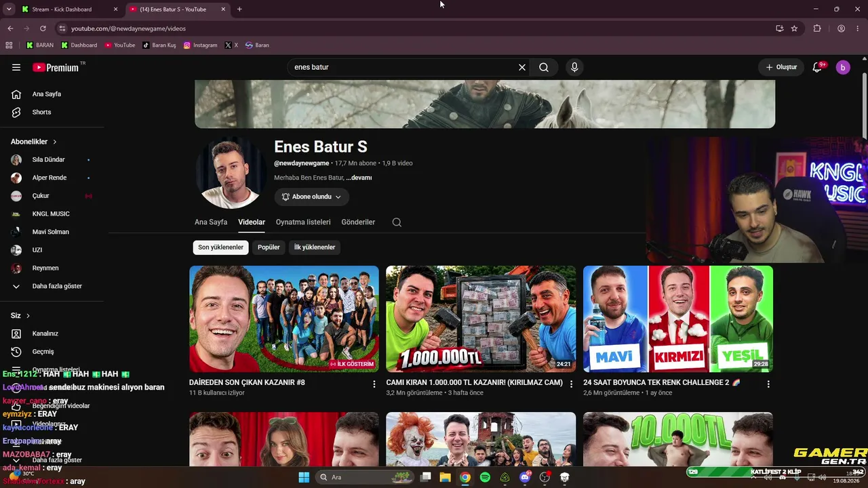Open options for CAMI KIRAN 1.000.000 TL video
The height and width of the screenshot is (488, 868).
pos(571,384)
